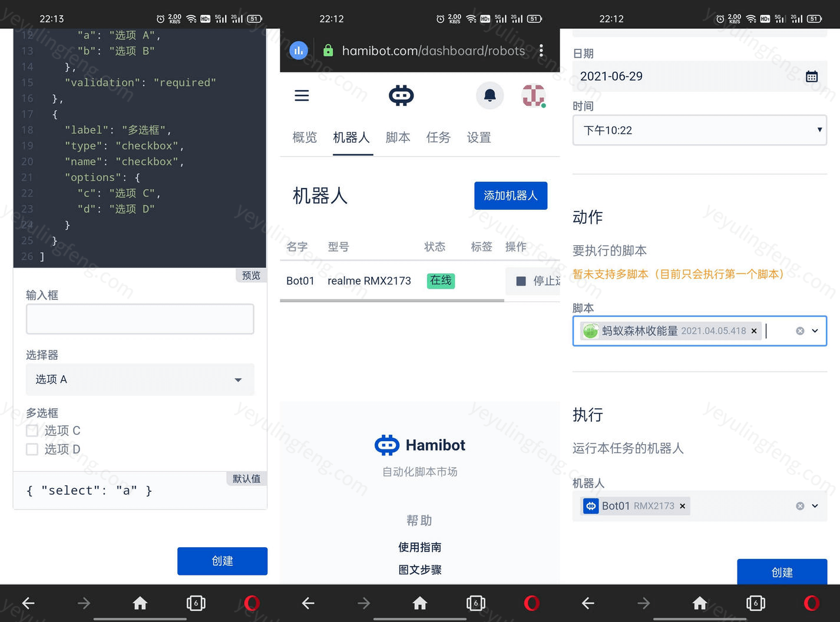Expand the 脚本 selector chevron
Image resolution: width=840 pixels, height=622 pixels.
coord(815,331)
